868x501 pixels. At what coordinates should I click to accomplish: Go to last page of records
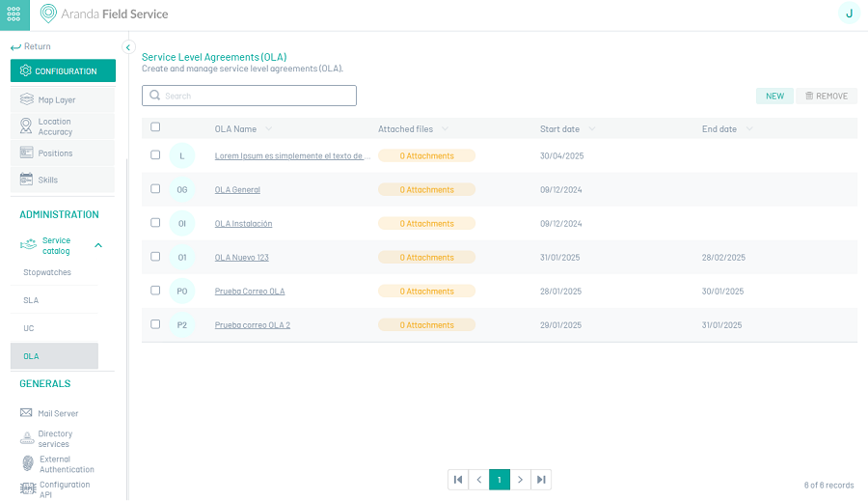pyautogui.click(x=541, y=479)
